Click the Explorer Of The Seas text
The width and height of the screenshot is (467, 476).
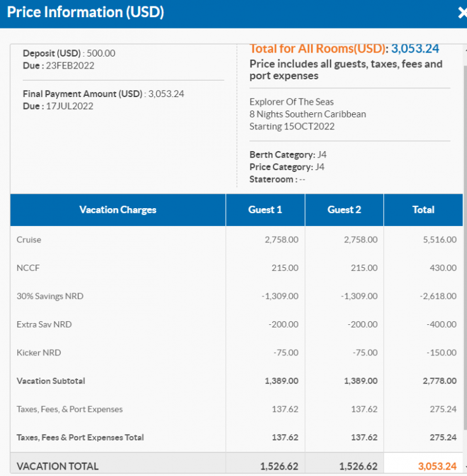tap(291, 102)
